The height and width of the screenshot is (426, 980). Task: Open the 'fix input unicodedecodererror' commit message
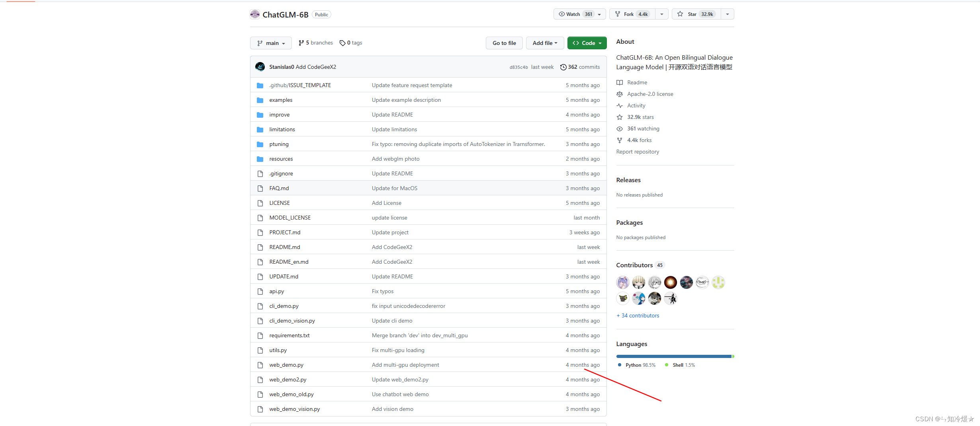click(x=408, y=306)
